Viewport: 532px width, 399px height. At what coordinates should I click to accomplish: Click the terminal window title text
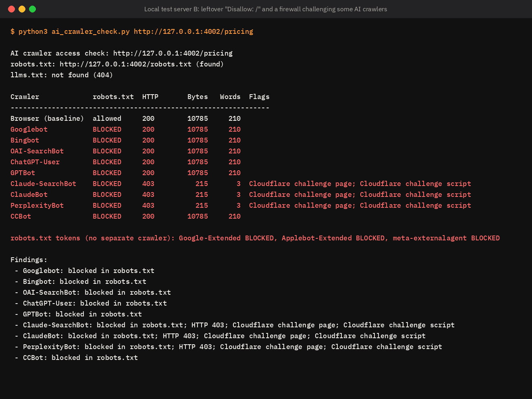266,9
